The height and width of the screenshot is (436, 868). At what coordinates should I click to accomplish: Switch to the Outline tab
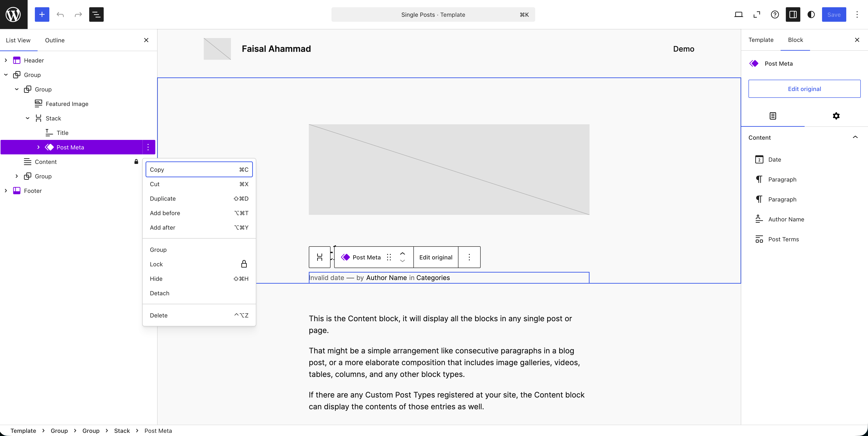click(55, 40)
